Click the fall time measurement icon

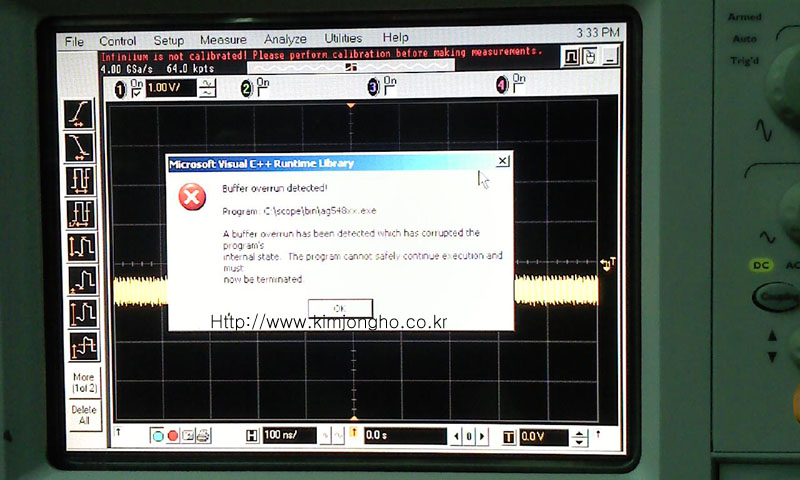[80, 147]
